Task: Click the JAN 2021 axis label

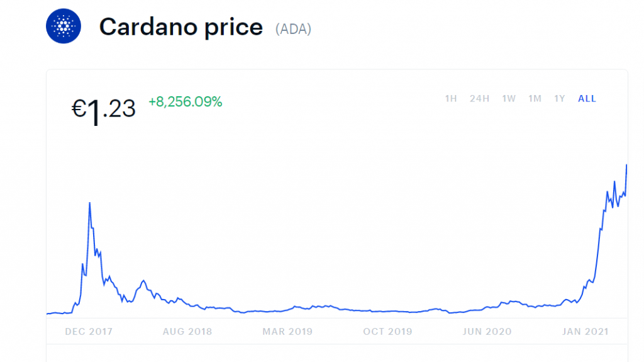Action: point(585,332)
